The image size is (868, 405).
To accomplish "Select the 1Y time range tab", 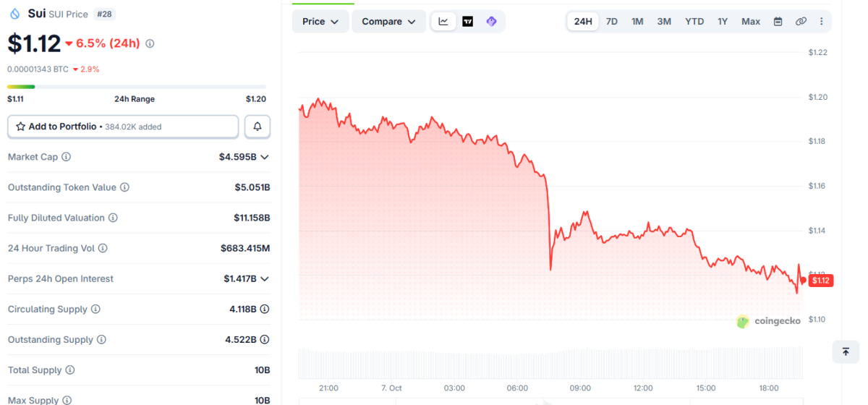I will [x=723, y=22].
